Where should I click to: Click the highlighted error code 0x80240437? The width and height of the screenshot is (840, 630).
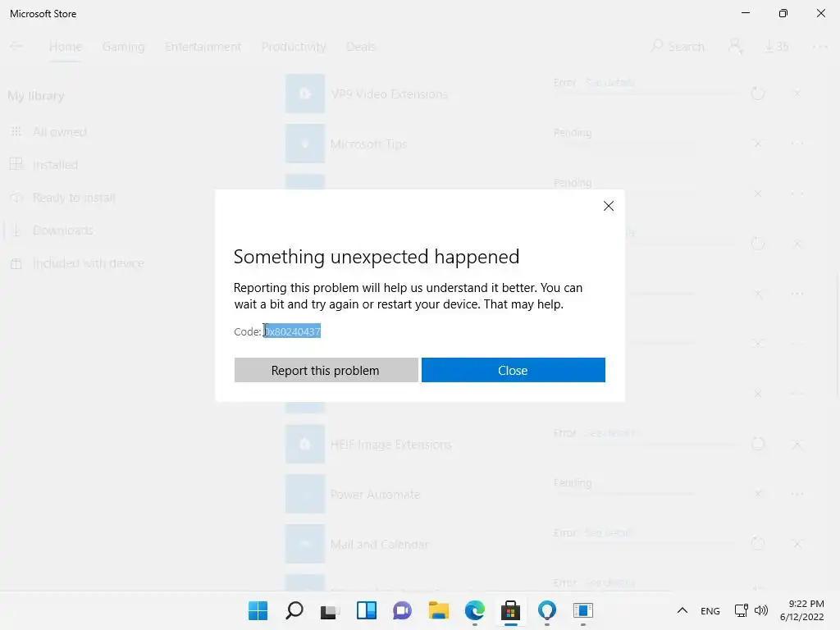pos(292,331)
